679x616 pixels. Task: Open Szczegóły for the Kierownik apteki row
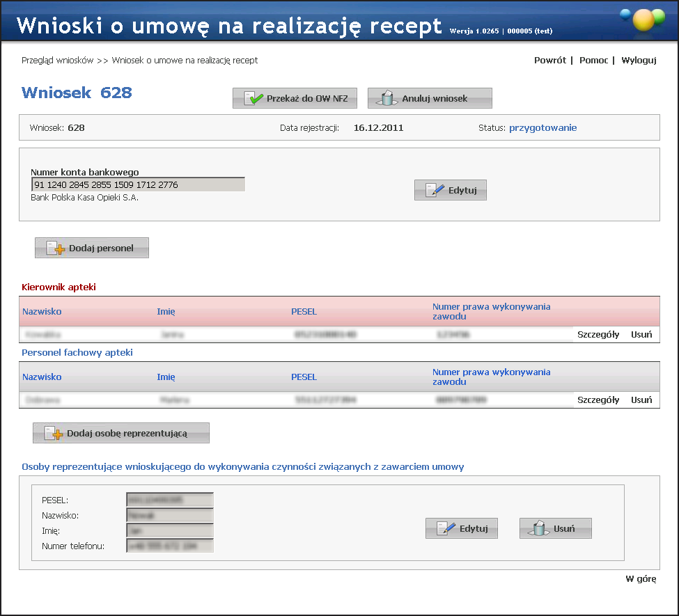click(x=598, y=335)
